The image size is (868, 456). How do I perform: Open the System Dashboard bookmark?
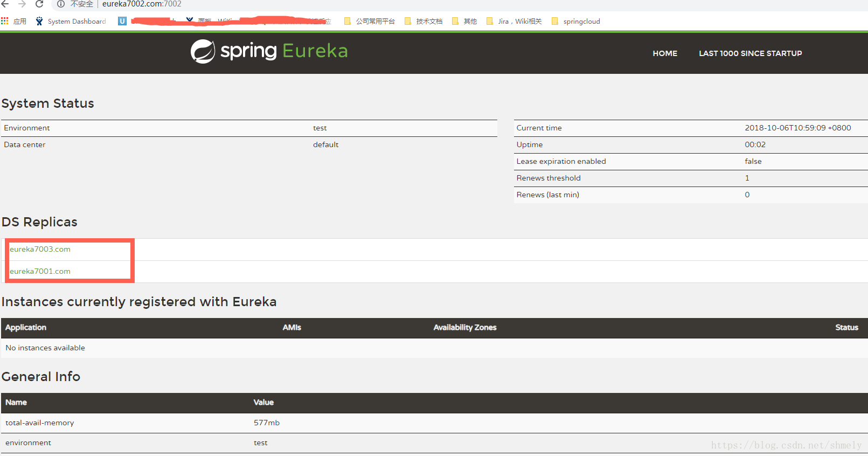[x=71, y=21]
